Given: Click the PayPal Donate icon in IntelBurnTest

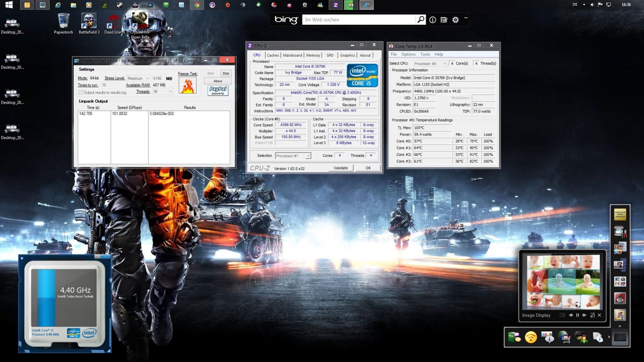Looking at the screenshot, I should (x=218, y=91).
